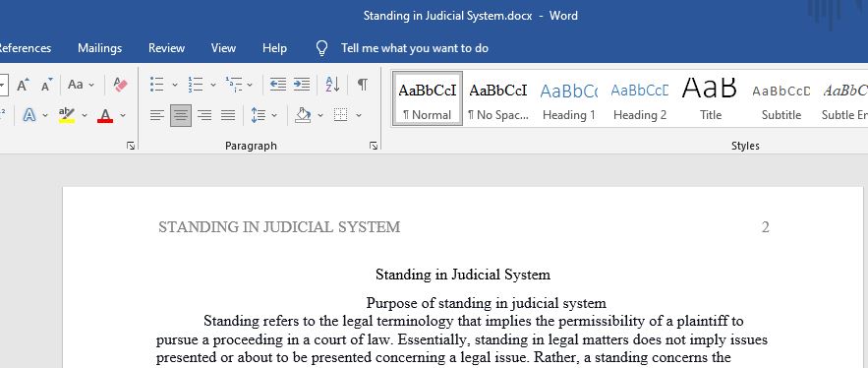Screen dimensions: 868x368
Task: Click the Tell me search field
Action: [415, 48]
